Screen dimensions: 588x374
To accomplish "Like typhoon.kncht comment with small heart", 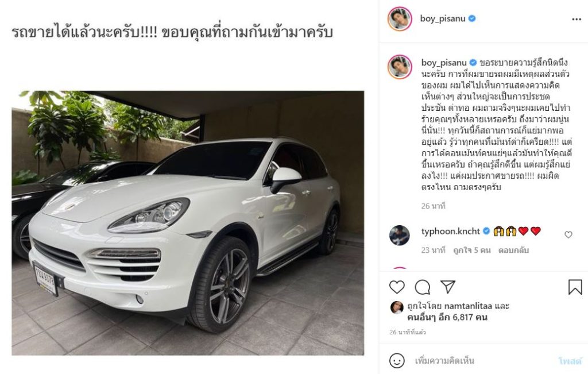I will 568,235.
